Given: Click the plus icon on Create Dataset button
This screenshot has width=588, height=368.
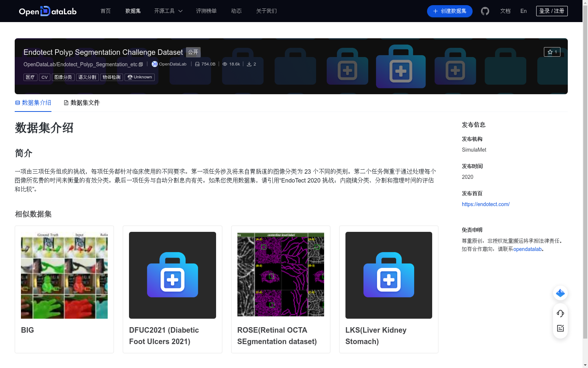Looking at the screenshot, I should [435, 11].
